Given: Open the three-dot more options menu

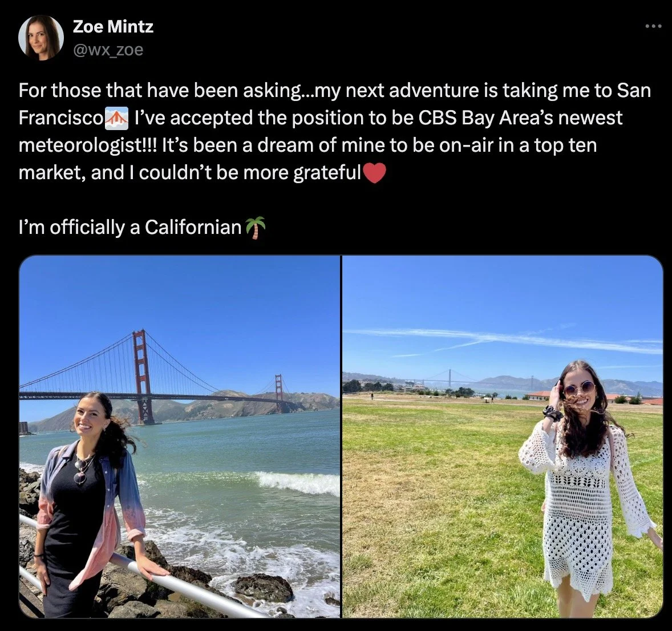Looking at the screenshot, I should pos(654,27).
